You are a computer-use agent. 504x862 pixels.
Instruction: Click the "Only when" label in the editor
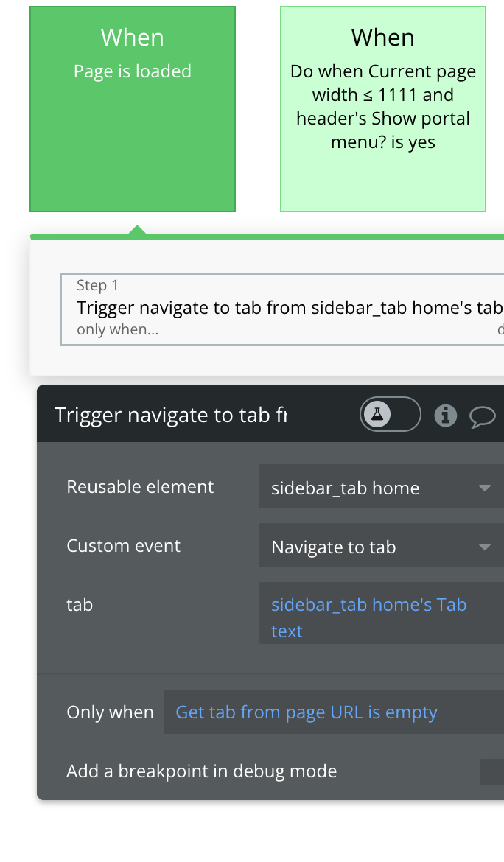[110, 712]
